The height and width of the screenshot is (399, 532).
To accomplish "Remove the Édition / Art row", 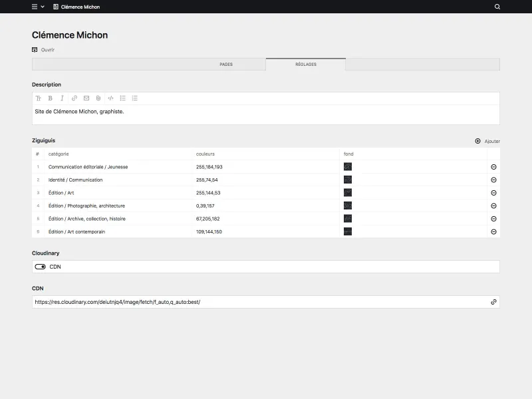I will tap(493, 193).
